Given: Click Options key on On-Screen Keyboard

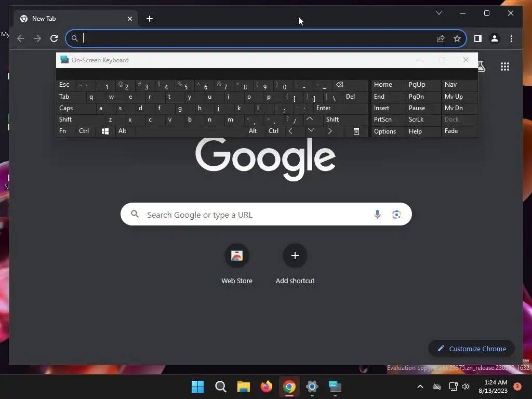Looking at the screenshot, I should (x=388, y=131).
